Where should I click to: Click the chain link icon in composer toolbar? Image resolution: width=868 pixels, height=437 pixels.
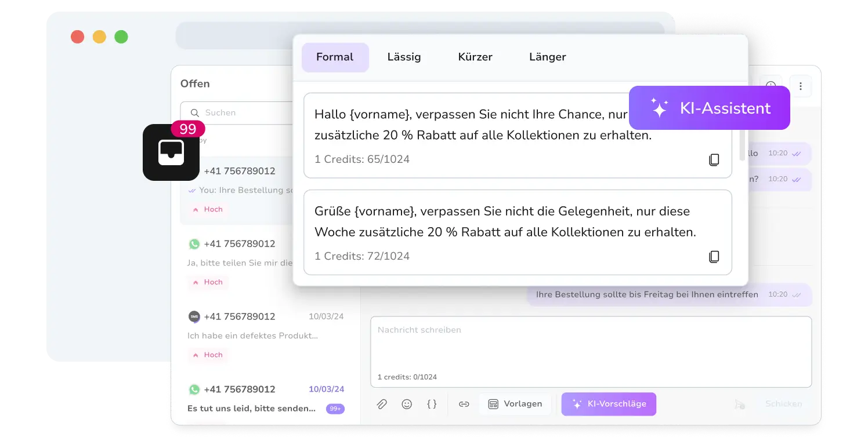(464, 404)
